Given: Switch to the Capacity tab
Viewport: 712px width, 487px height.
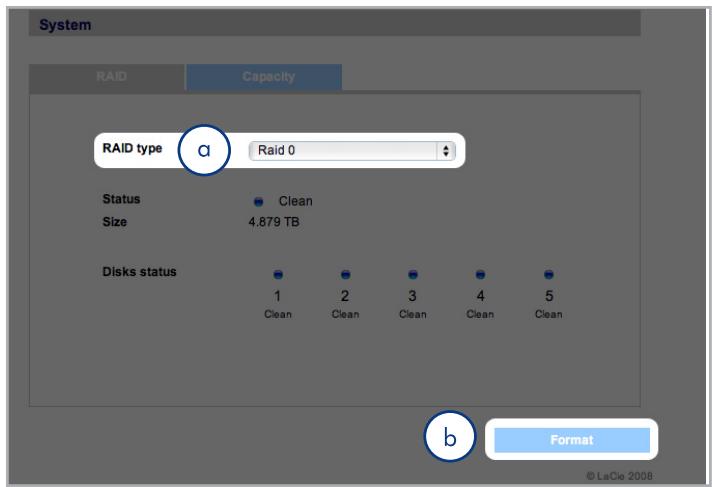Looking at the screenshot, I should click(264, 77).
